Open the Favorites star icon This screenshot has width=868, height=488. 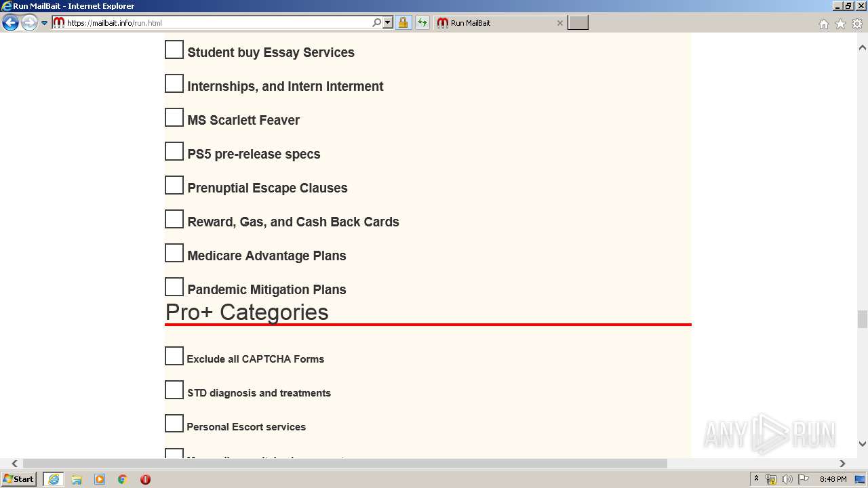pyautogui.click(x=840, y=24)
